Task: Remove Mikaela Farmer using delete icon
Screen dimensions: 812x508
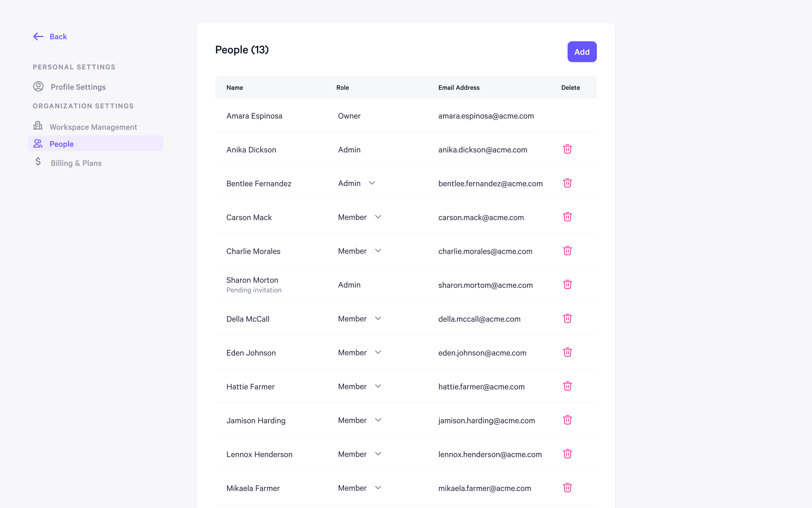Action: click(567, 488)
